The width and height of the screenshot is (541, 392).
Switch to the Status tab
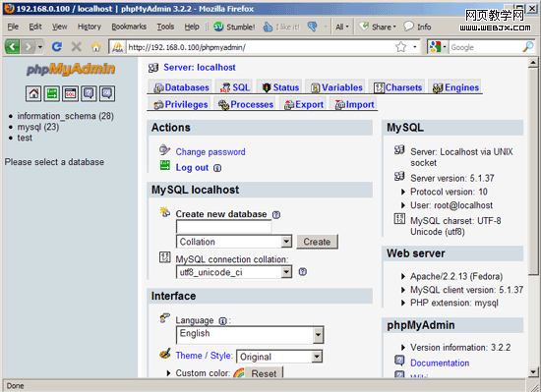[x=280, y=87]
